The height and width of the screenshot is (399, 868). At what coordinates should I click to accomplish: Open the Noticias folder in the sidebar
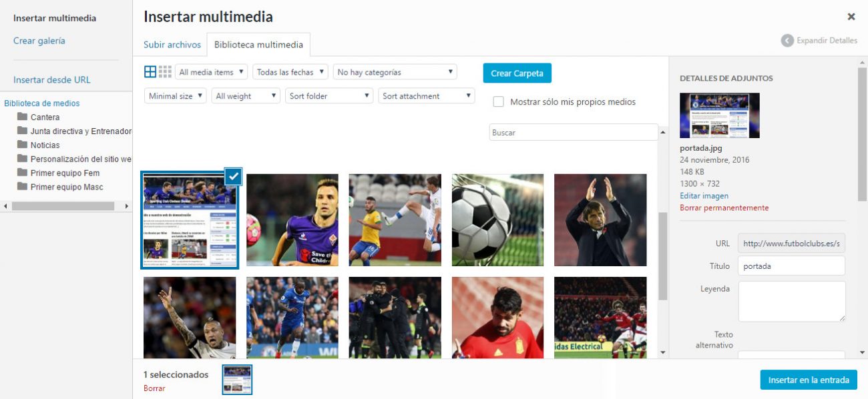click(x=48, y=145)
